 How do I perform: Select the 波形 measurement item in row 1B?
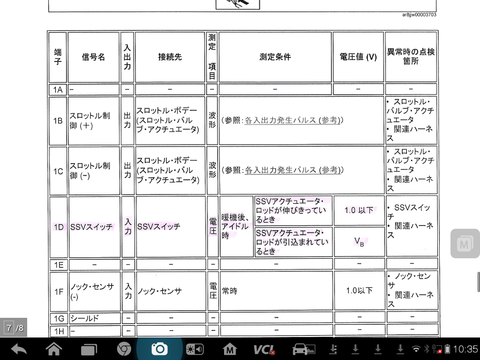212,120
